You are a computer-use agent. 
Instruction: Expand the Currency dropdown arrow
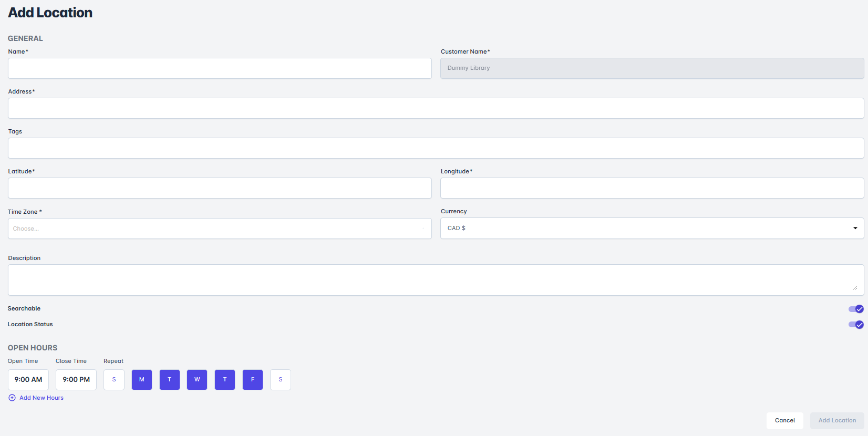855,228
